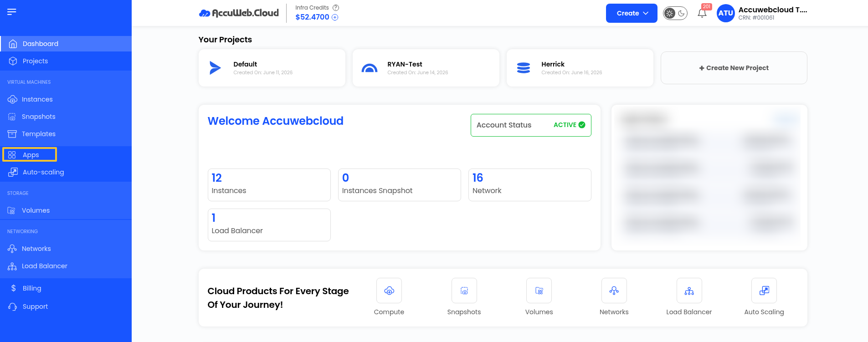
Task: Click the Templates archive icon in sidebar
Action: 12,134
